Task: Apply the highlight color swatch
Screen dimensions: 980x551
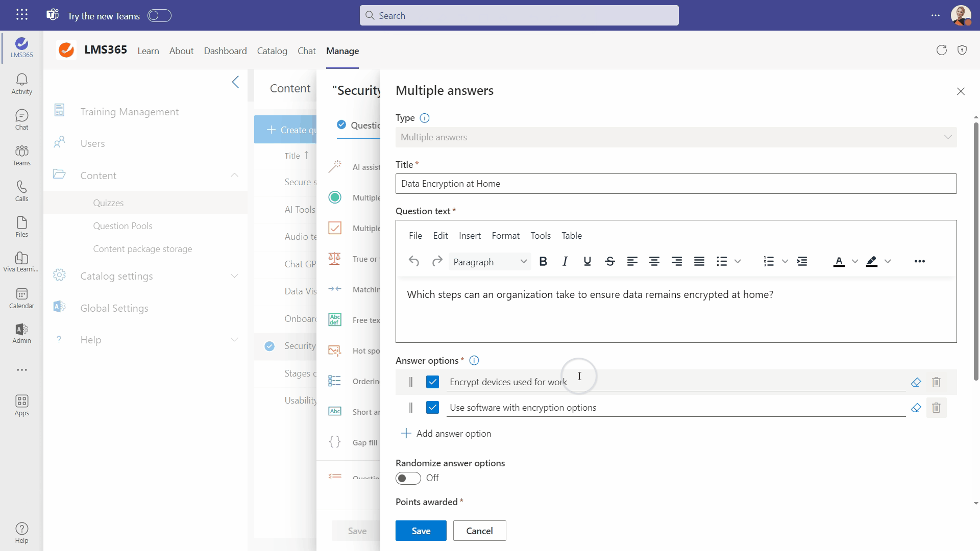Action: (872, 262)
